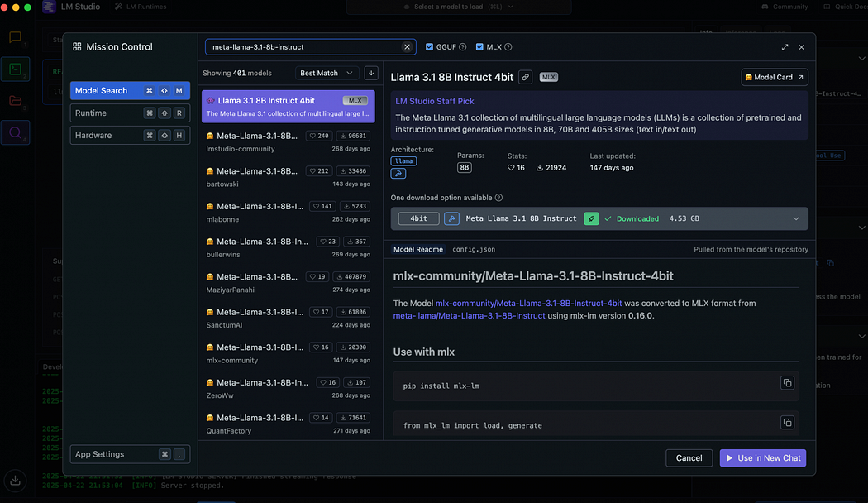Select the mlabonne model result

click(x=288, y=213)
